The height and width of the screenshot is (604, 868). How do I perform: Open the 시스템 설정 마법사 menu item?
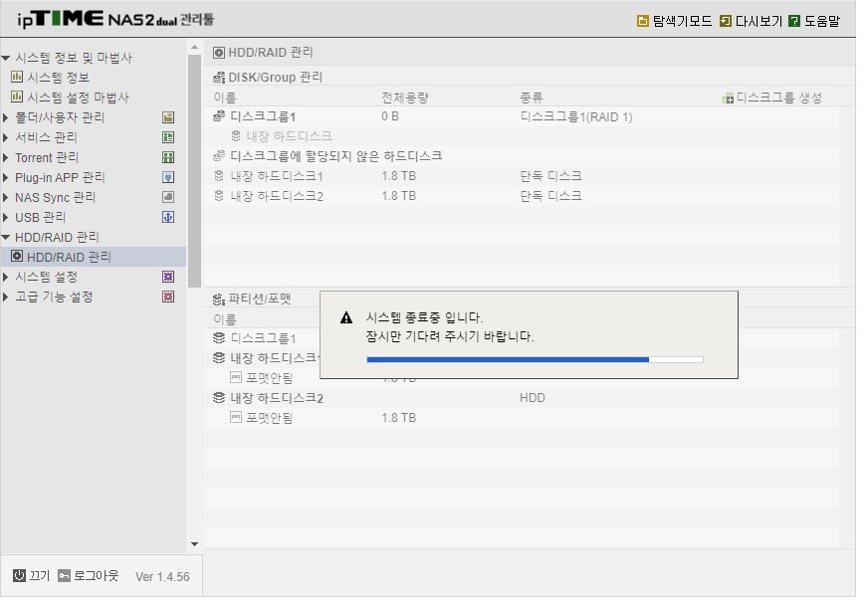pyautogui.click(x=78, y=98)
